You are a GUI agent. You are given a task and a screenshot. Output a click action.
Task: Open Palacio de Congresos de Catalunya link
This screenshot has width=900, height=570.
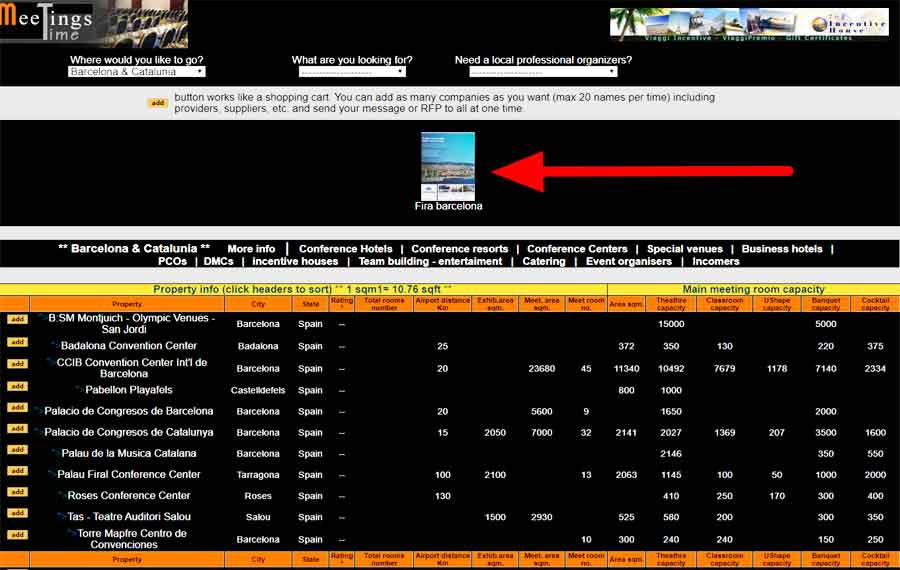pyautogui.click(x=129, y=432)
